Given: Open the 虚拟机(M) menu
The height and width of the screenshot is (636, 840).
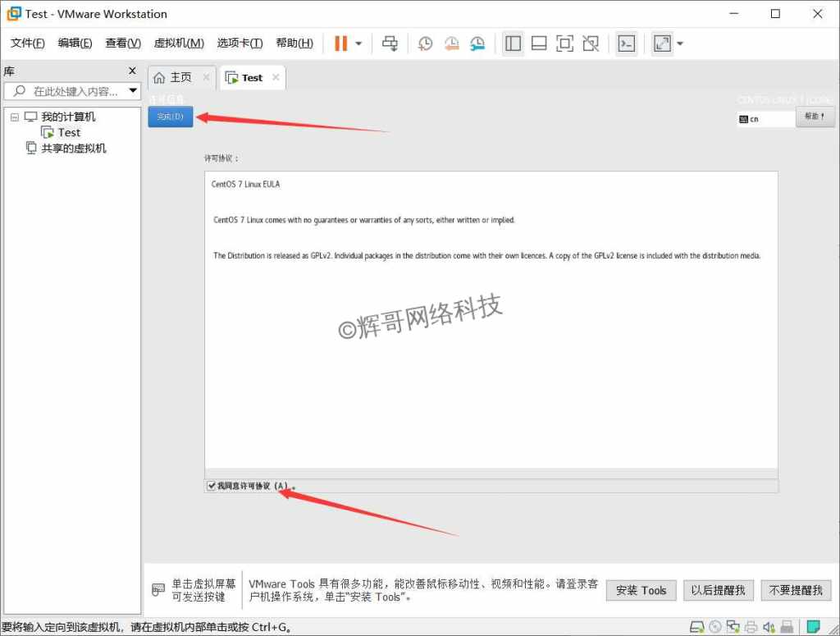Looking at the screenshot, I should [x=179, y=43].
